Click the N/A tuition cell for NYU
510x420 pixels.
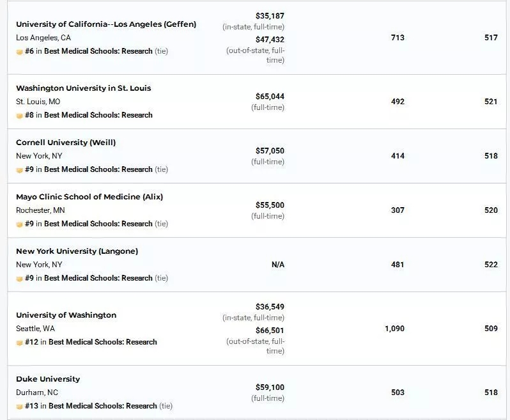pos(278,265)
